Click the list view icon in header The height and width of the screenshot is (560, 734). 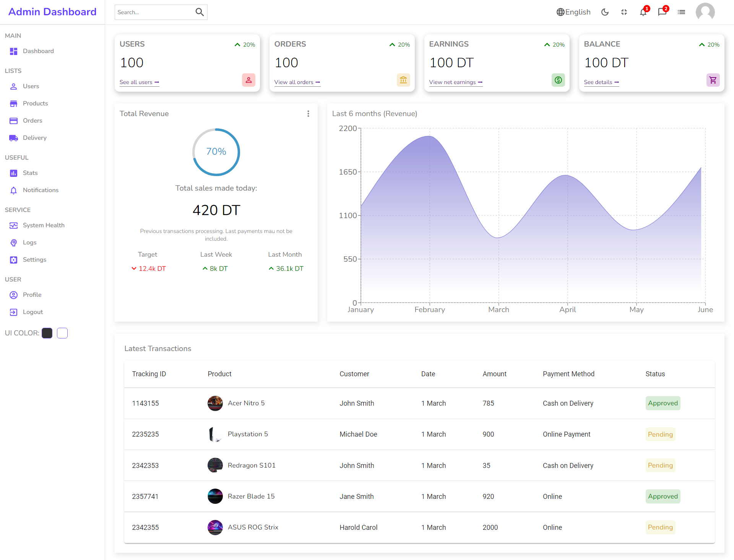(x=681, y=12)
